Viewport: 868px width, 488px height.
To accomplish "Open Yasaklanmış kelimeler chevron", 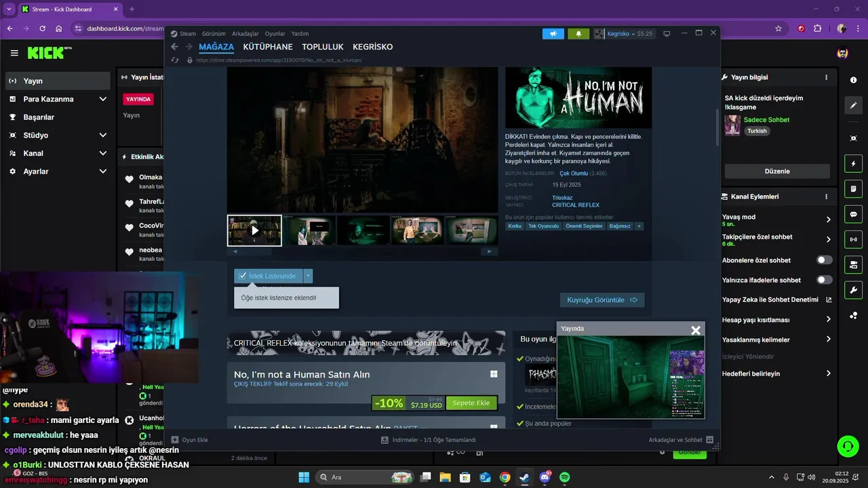I will click(x=829, y=340).
